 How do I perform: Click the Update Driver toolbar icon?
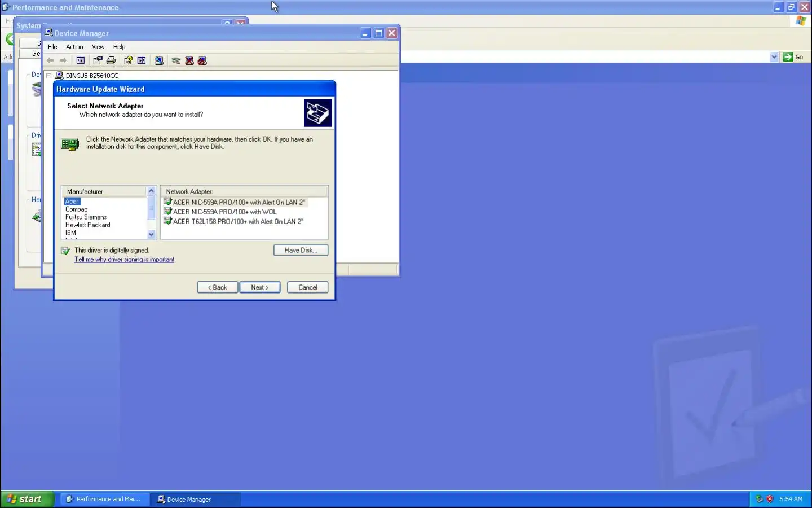point(176,60)
